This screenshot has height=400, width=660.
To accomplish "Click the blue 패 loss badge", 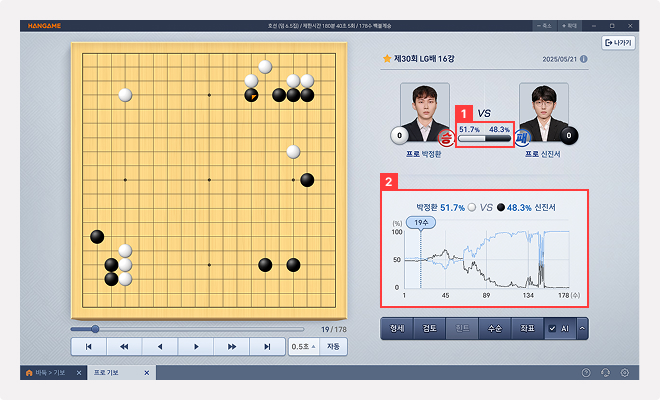I will [x=522, y=138].
